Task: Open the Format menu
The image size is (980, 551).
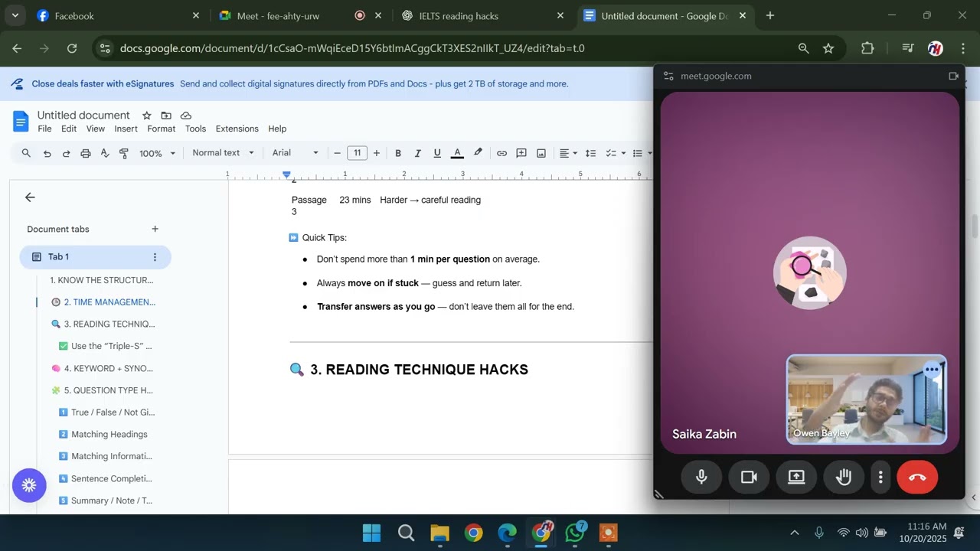Action: tap(161, 129)
